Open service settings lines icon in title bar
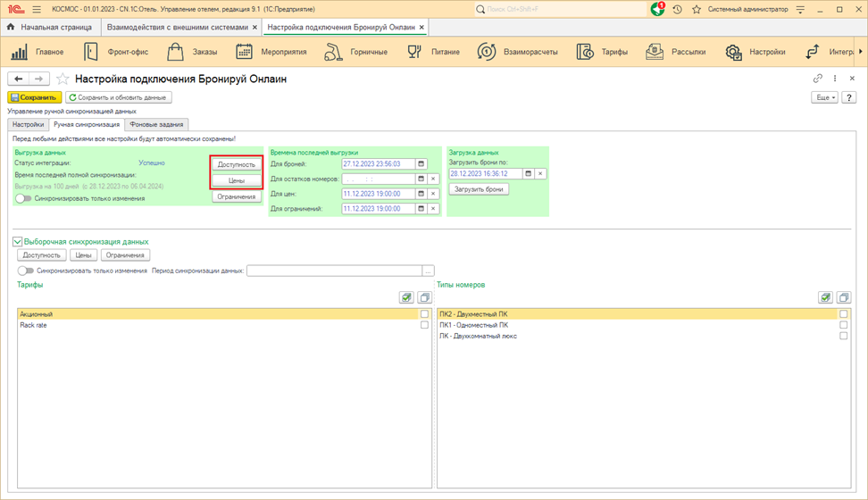 (x=800, y=10)
